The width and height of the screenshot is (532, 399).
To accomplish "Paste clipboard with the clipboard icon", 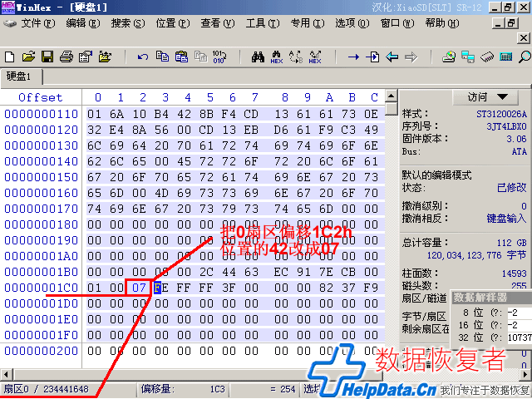I will 181,57.
